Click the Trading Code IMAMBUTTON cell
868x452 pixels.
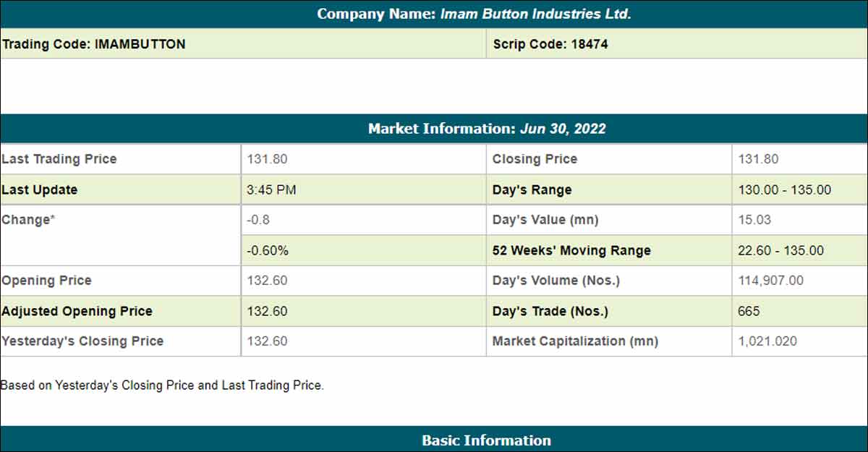click(x=93, y=44)
